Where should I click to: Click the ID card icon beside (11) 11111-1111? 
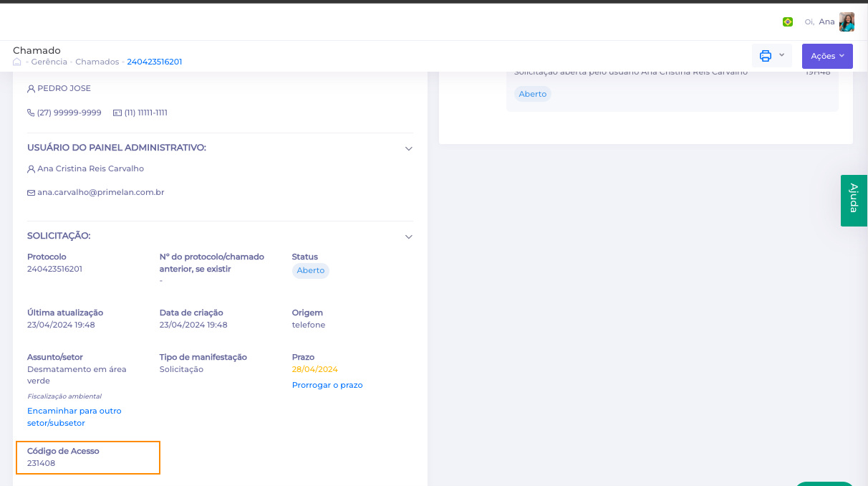click(117, 113)
